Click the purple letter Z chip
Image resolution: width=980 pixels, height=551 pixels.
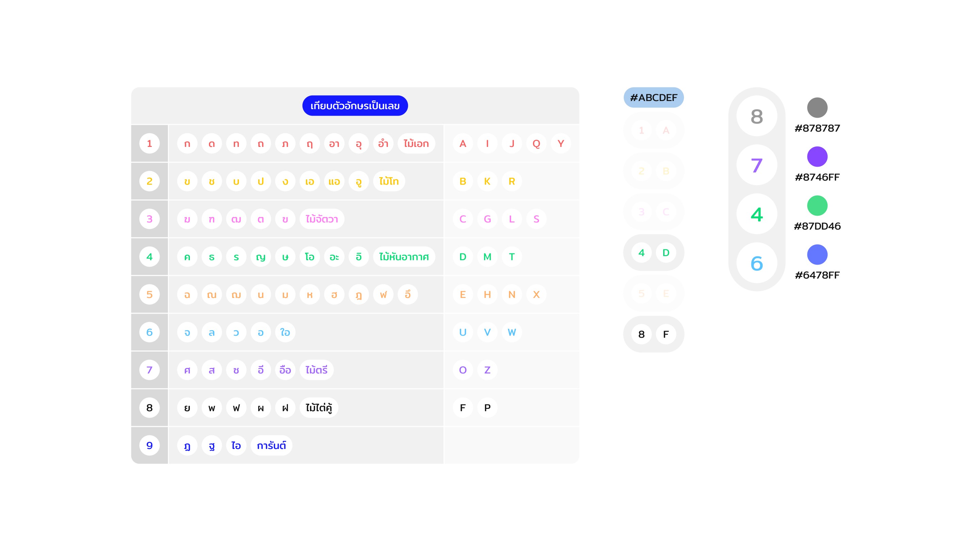click(487, 370)
